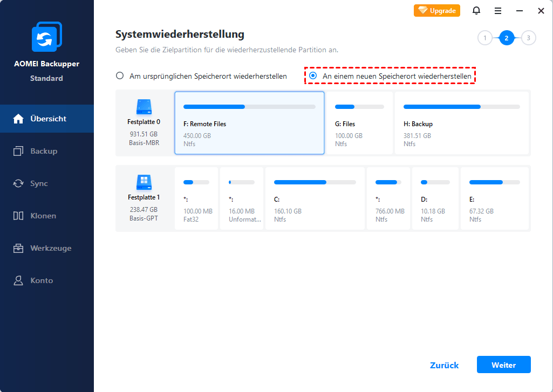Click the 'Basis-GPT' label
The height and width of the screenshot is (392, 553).
144,218
